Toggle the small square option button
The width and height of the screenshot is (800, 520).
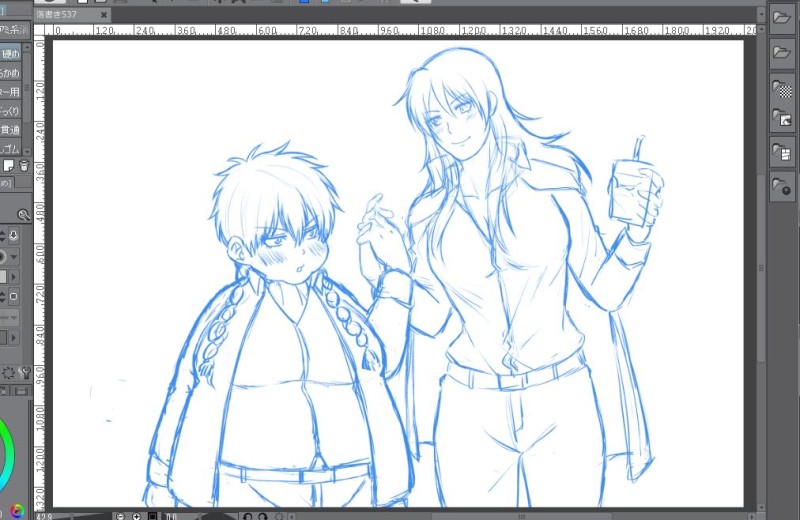14,296
